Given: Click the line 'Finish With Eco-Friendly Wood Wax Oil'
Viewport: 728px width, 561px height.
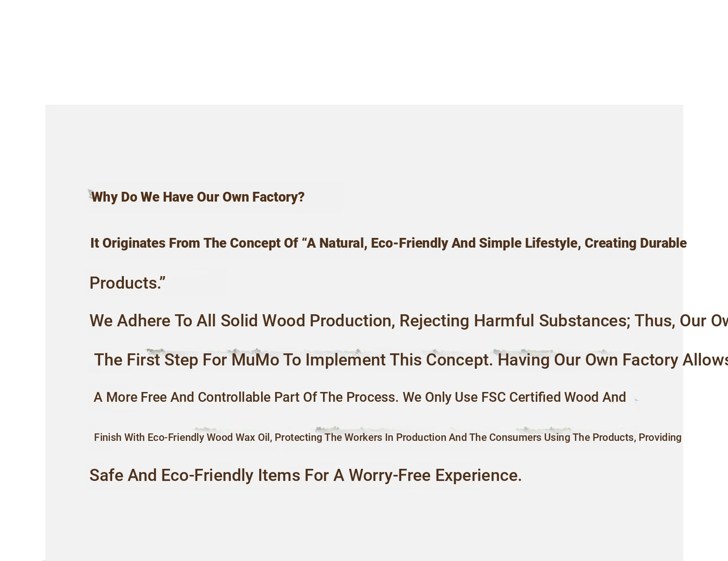Looking at the screenshot, I should point(388,438).
